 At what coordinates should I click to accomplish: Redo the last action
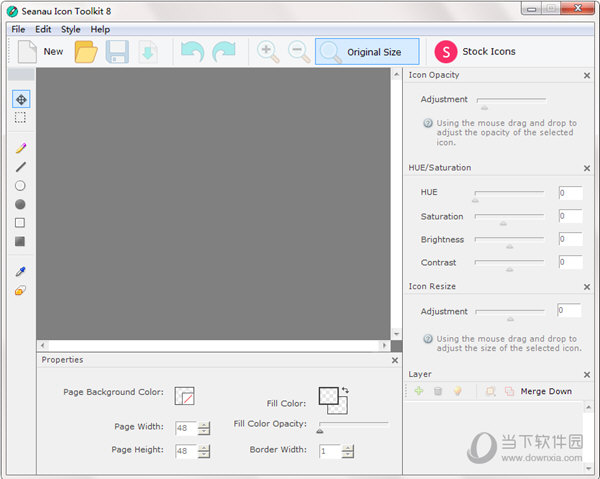(x=224, y=52)
